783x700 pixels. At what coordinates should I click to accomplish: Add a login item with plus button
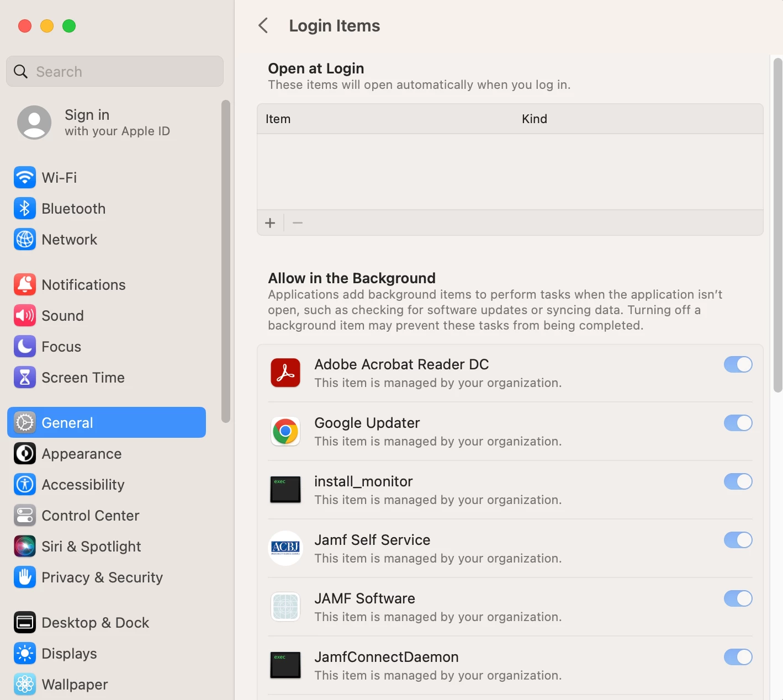(x=270, y=223)
